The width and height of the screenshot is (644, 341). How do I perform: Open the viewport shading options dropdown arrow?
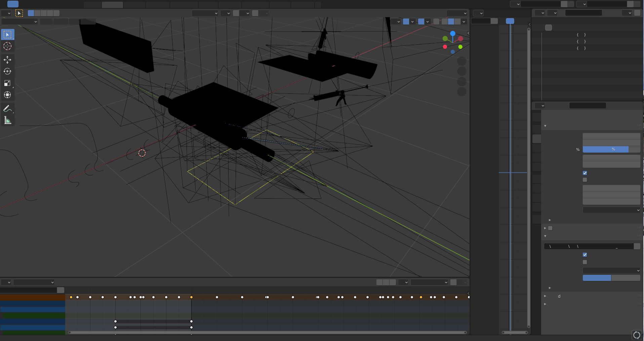tap(464, 22)
